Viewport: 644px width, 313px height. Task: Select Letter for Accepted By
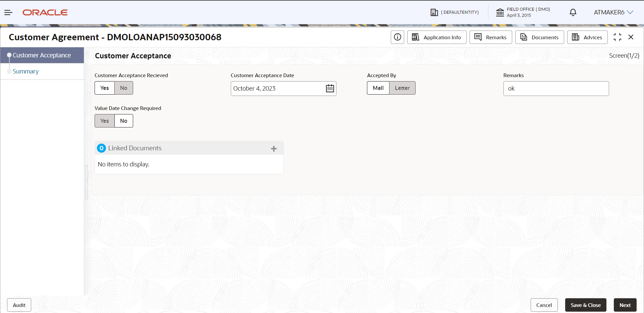(x=402, y=88)
